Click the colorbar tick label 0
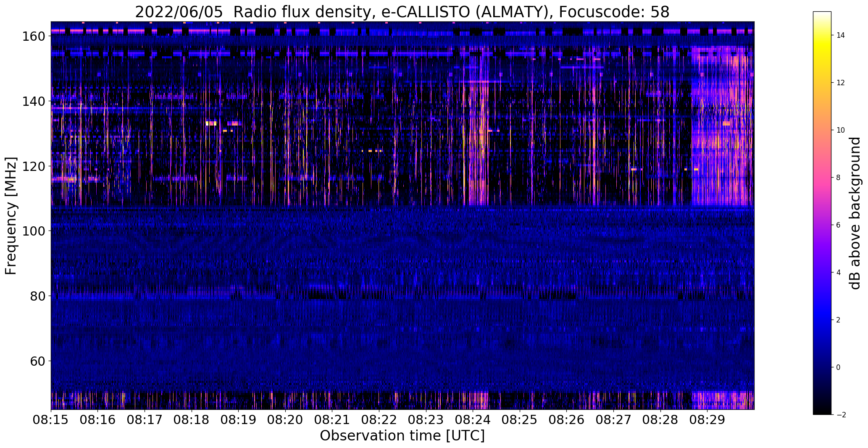The width and height of the screenshot is (868, 448). [838, 367]
